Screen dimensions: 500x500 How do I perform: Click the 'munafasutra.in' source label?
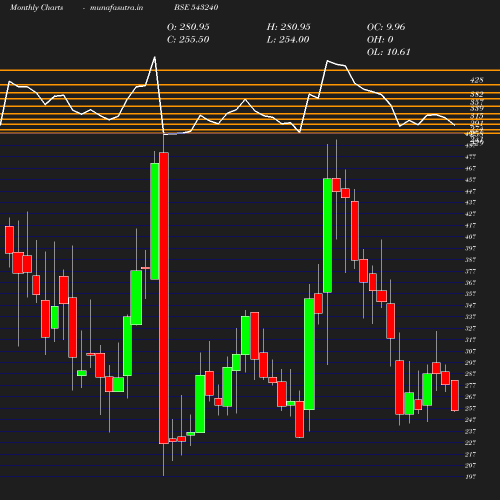pos(116,8)
